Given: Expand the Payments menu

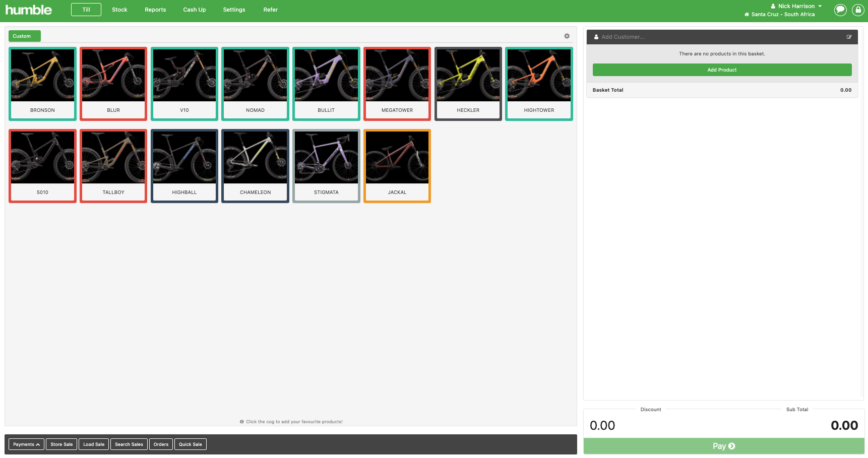Looking at the screenshot, I should click(x=26, y=444).
